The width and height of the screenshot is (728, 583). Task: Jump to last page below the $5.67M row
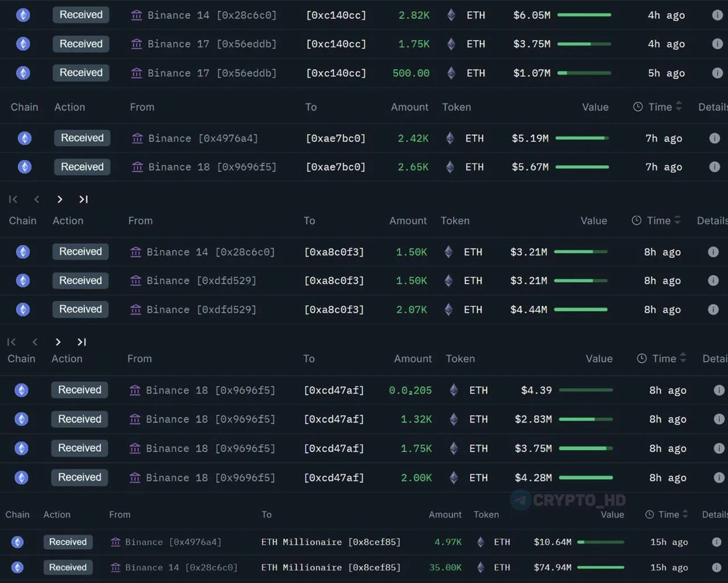coord(84,199)
